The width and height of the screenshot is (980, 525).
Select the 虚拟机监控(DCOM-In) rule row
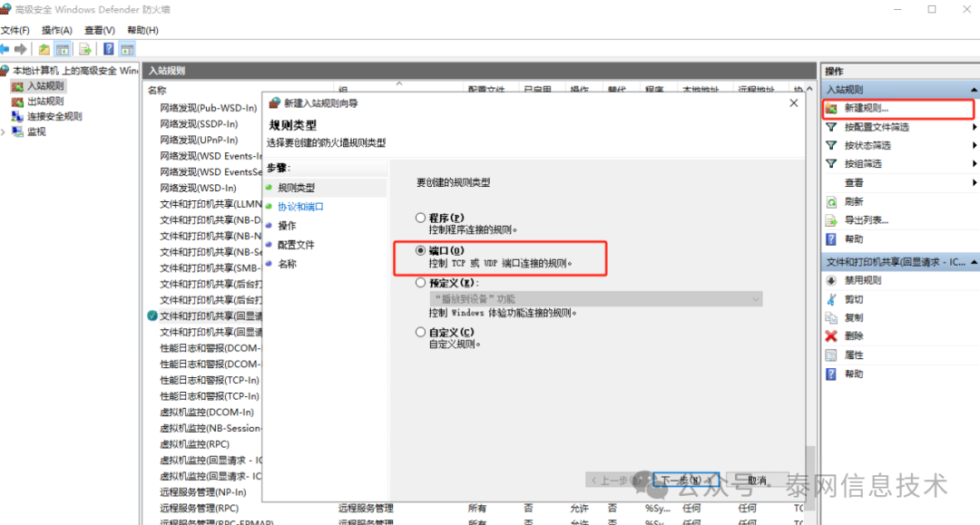tap(207, 412)
